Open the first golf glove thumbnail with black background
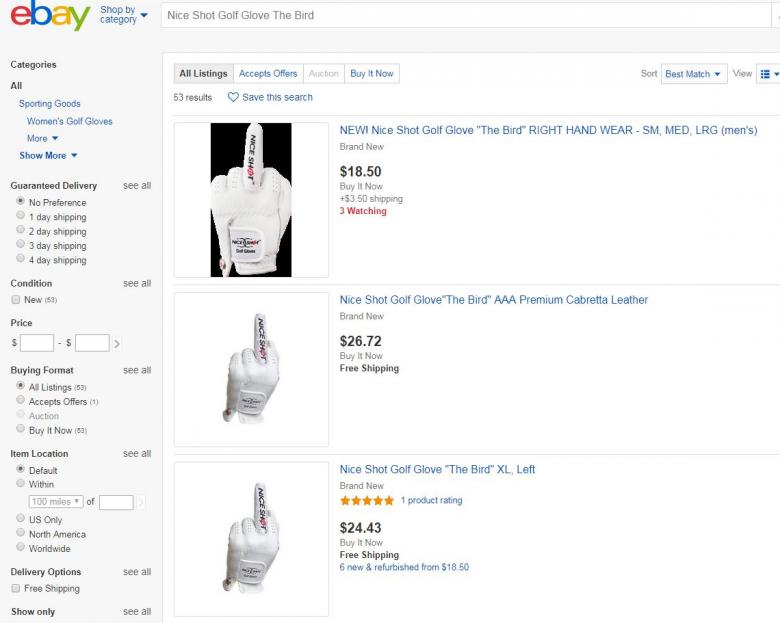Screen dimensions: 780x623 pyautogui.click(x=251, y=199)
